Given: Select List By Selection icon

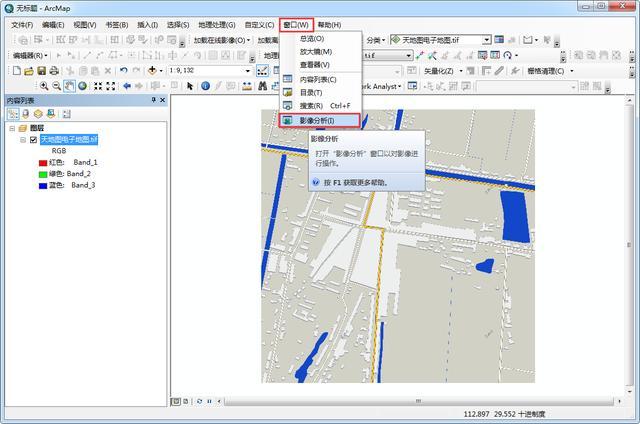Looking at the screenshot, I should click(x=51, y=114).
